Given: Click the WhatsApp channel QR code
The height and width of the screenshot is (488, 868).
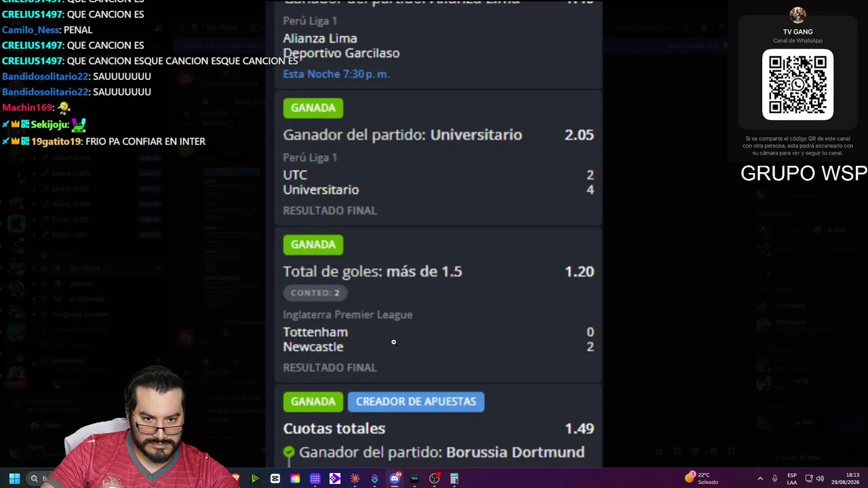Looking at the screenshot, I should (x=797, y=85).
